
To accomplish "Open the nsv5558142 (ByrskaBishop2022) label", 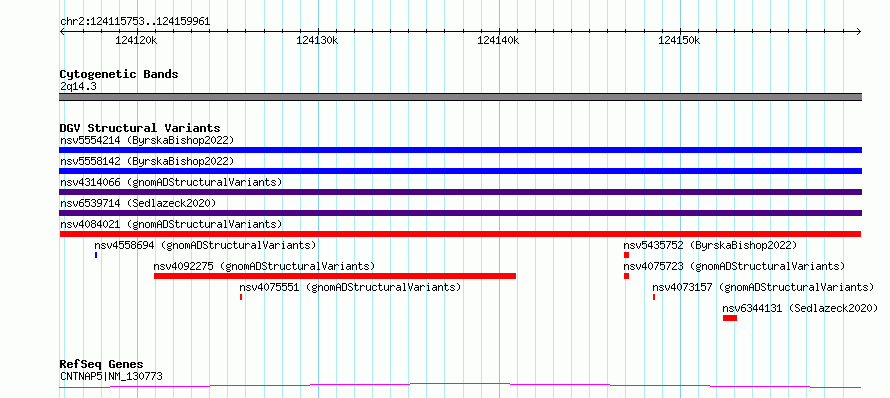I will 147,161.
